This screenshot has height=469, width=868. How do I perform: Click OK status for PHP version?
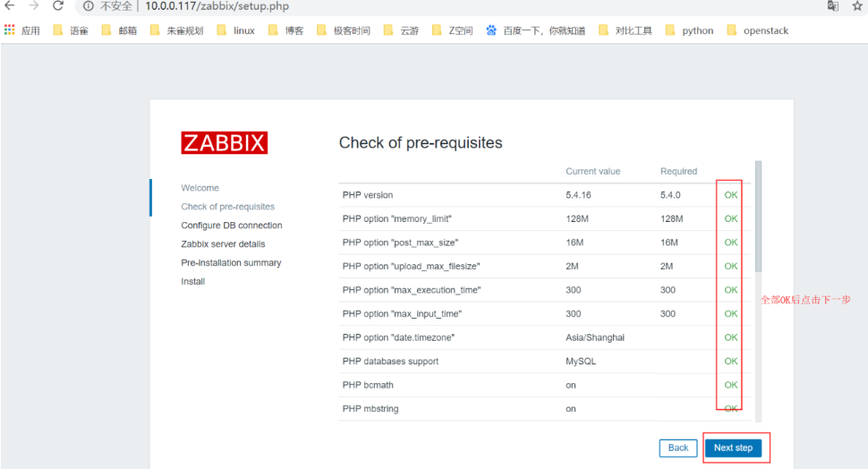pos(731,195)
